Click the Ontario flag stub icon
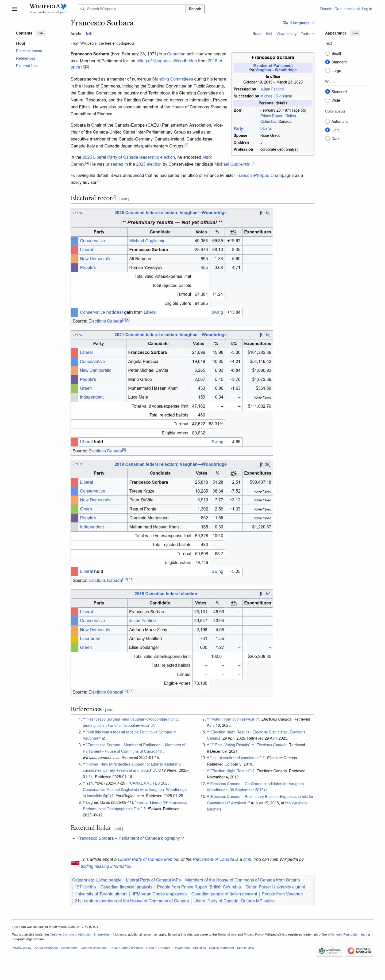Screen dimensions: 385x980 [x=75, y=863]
